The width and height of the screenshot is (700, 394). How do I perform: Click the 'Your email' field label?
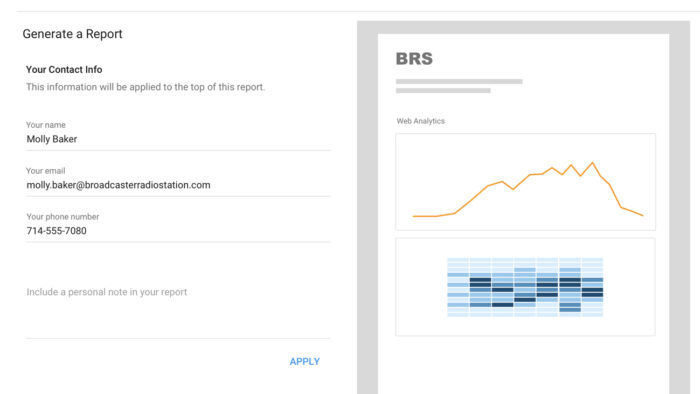tap(46, 171)
